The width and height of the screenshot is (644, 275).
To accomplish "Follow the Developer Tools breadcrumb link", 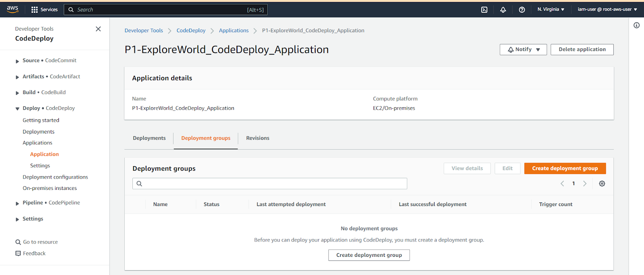I will click(144, 31).
